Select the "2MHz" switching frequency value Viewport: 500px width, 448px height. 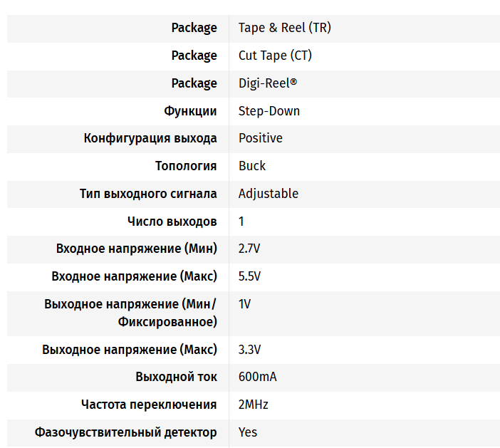[254, 405]
